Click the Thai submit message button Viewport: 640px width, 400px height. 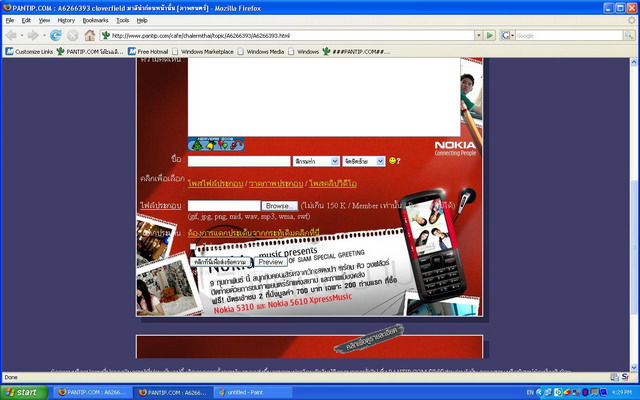click(x=220, y=262)
